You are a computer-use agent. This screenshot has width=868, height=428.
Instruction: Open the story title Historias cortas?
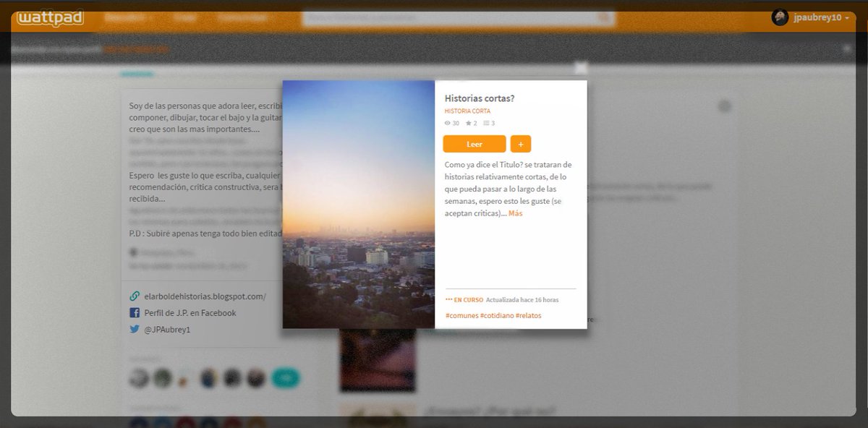[480, 98]
